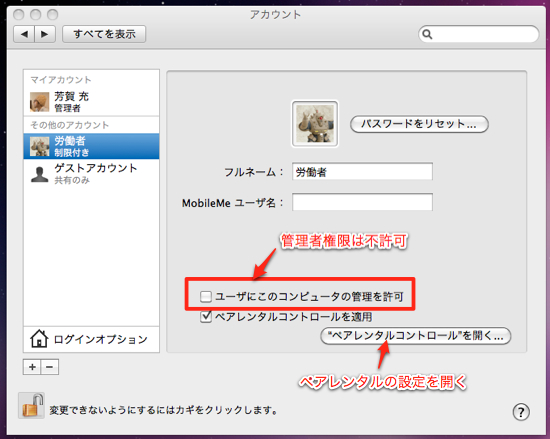Click パスワードをリセット button

(x=419, y=124)
